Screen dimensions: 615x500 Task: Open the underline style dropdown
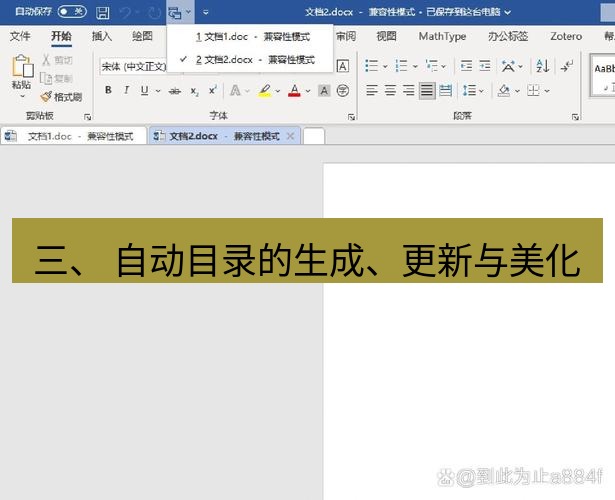(158, 91)
